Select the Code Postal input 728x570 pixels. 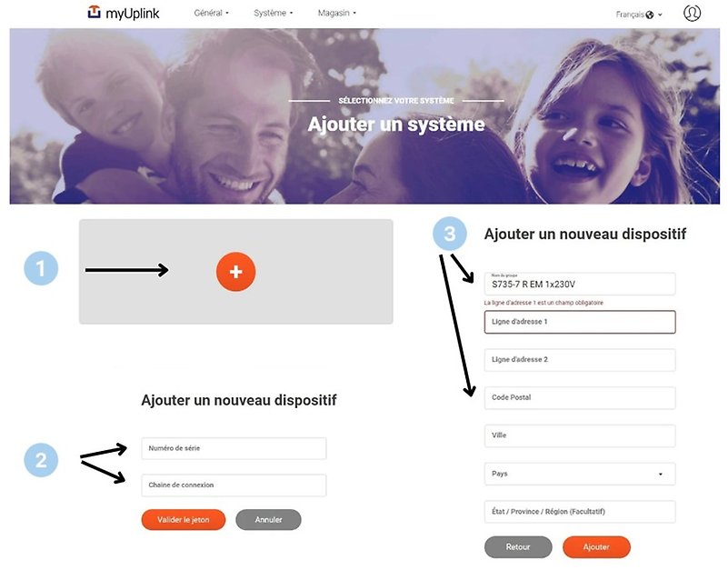point(580,397)
